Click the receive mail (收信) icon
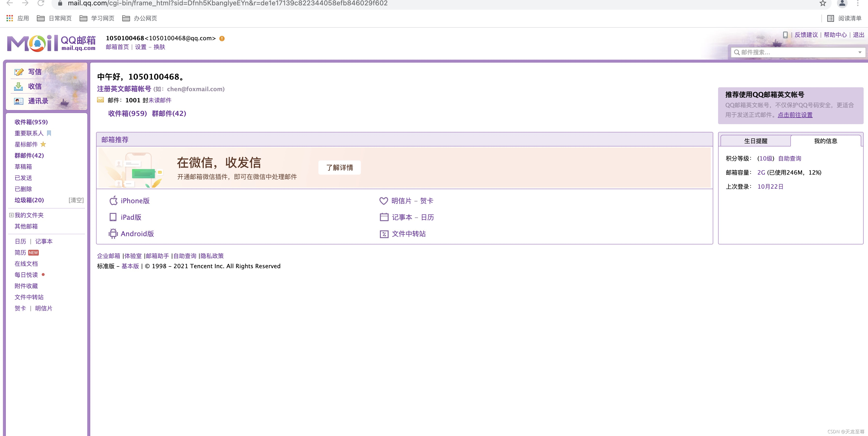 pos(18,87)
